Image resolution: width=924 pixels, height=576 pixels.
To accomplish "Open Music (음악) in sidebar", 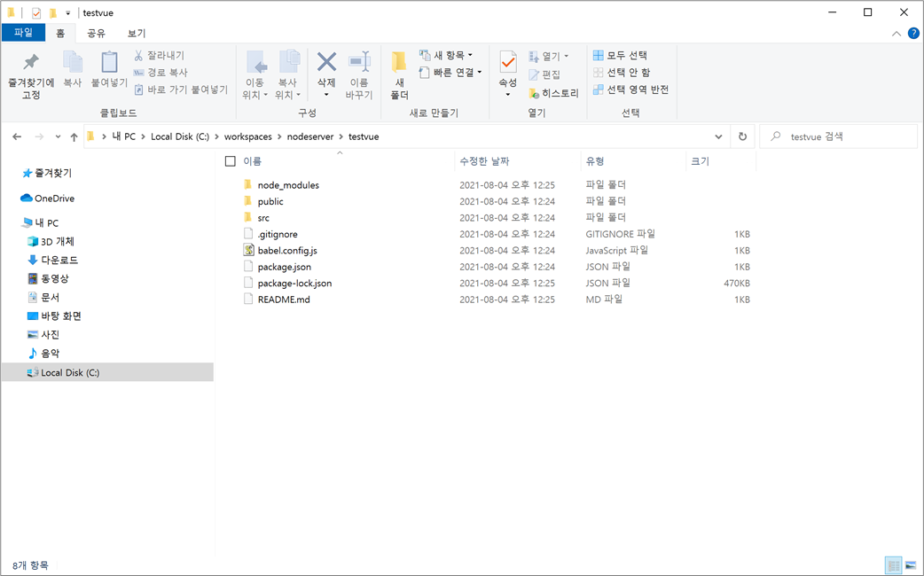I will (43, 354).
